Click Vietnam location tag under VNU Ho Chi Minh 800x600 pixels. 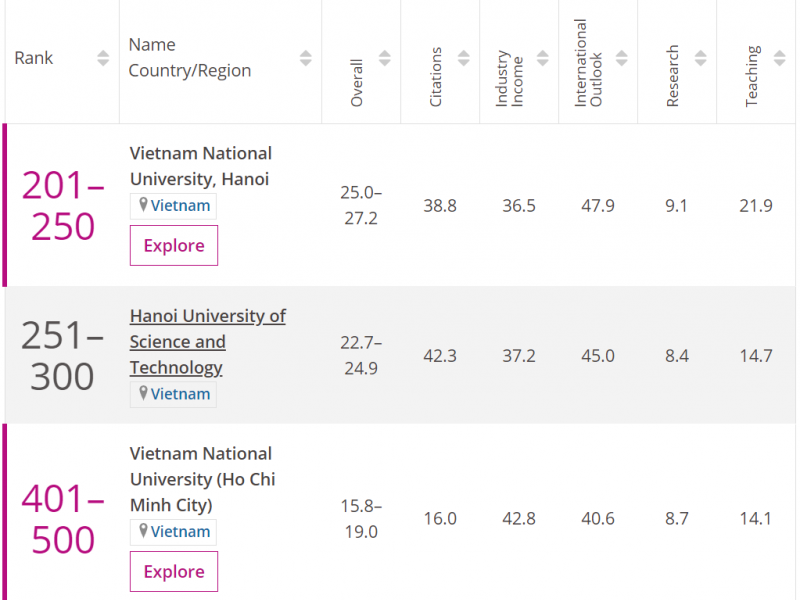(x=174, y=532)
